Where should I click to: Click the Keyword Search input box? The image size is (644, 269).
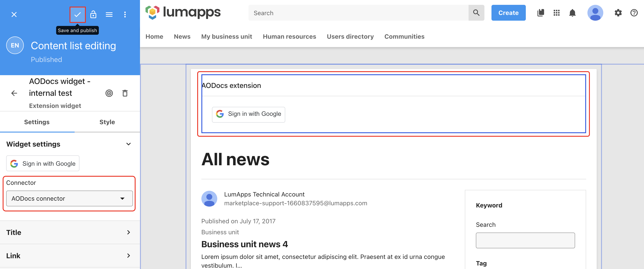[525, 241]
